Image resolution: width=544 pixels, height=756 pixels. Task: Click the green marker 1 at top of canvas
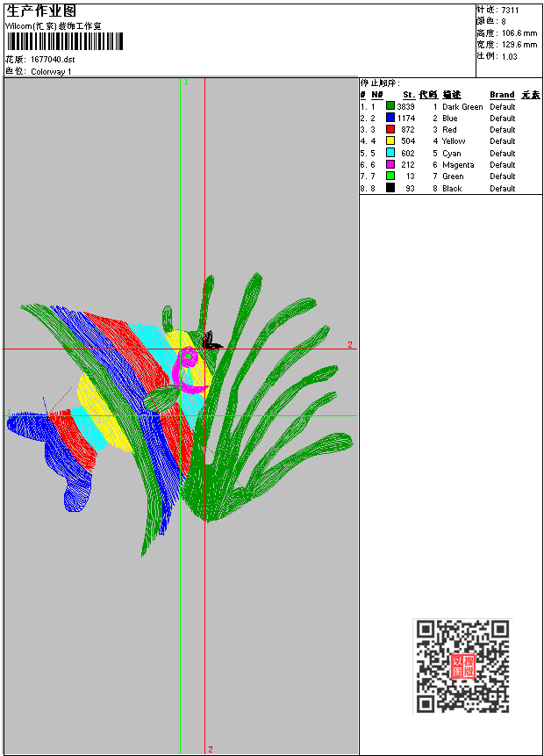point(187,82)
